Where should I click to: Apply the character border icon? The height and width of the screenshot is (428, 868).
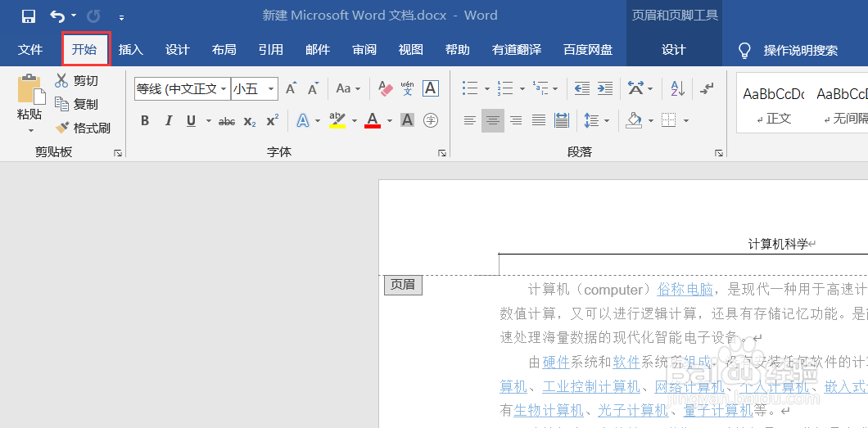[x=431, y=88]
